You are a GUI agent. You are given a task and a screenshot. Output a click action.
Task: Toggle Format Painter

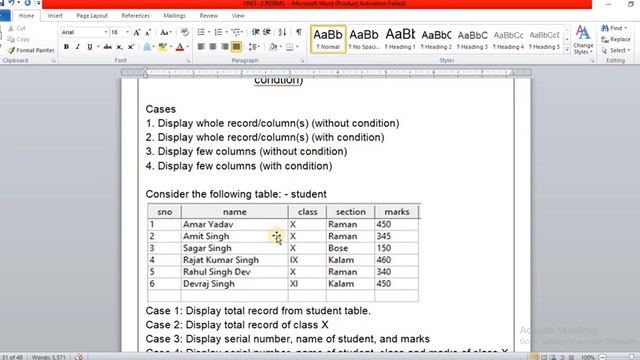(x=31, y=50)
